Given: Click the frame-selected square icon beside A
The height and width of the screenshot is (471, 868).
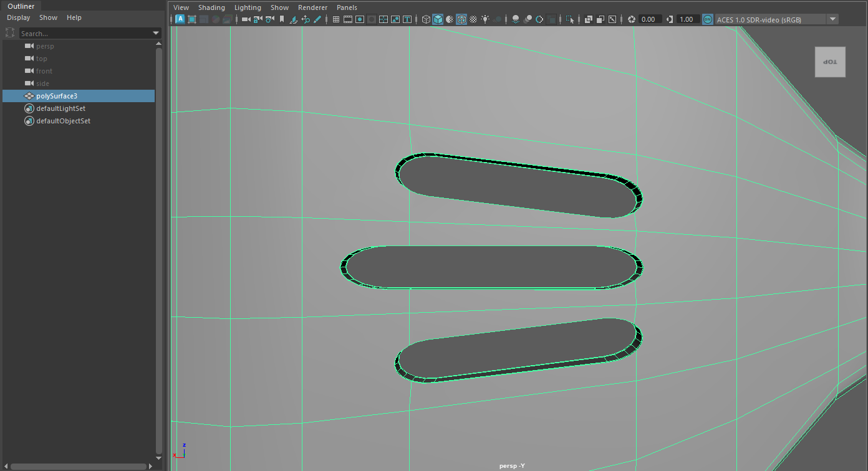Looking at the screenshot, I should tap(191, 19).
